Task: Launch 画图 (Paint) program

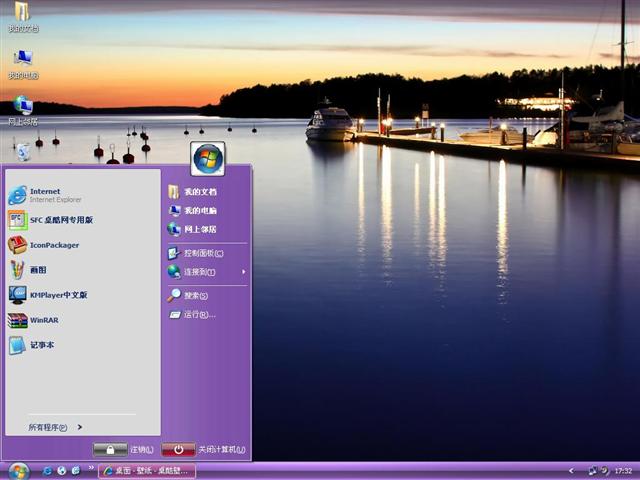Action: (x=37, y=270)
